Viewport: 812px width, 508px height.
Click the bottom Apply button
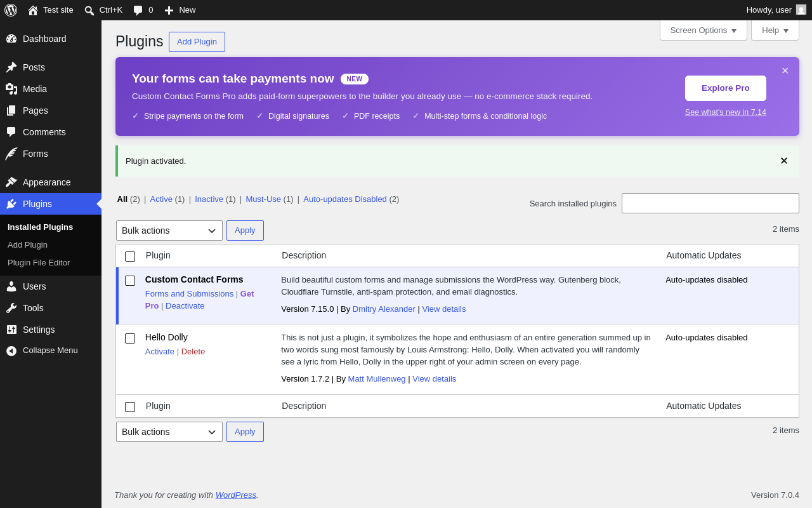245,432
